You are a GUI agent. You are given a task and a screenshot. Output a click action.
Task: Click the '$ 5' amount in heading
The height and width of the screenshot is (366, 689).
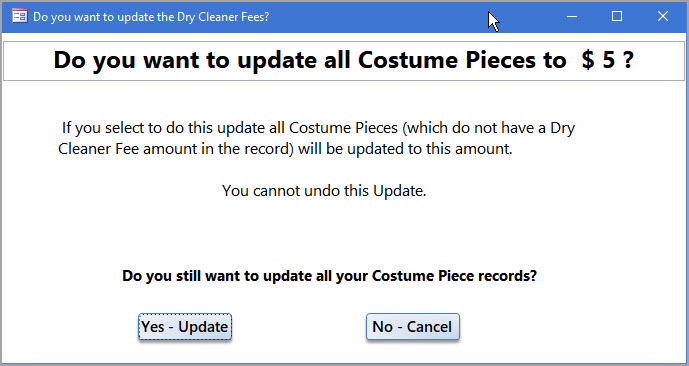pos(598,60)
